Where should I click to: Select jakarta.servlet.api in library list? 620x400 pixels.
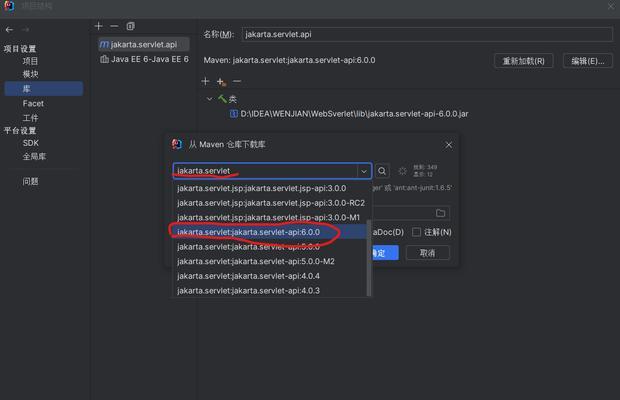click(144, 44)
